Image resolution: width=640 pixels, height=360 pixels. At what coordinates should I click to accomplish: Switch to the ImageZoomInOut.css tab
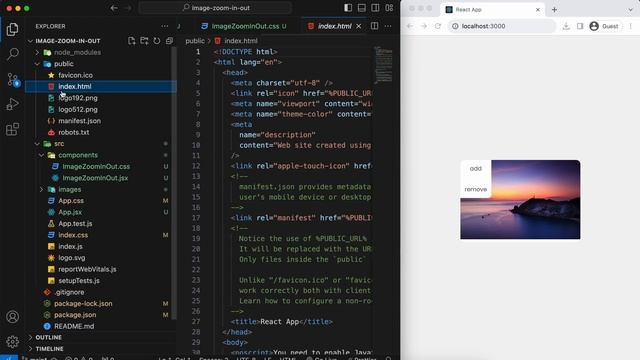(244, 26)
